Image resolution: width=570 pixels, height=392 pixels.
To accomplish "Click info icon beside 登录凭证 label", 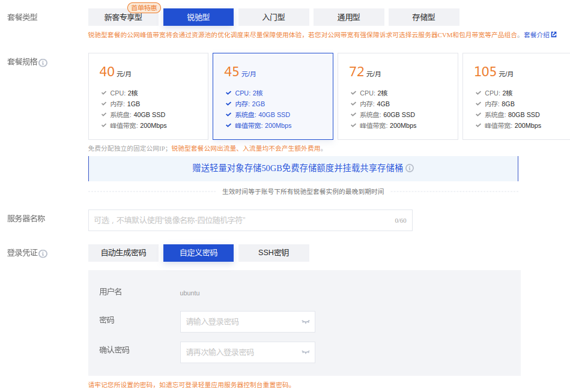I will (43, 254).
